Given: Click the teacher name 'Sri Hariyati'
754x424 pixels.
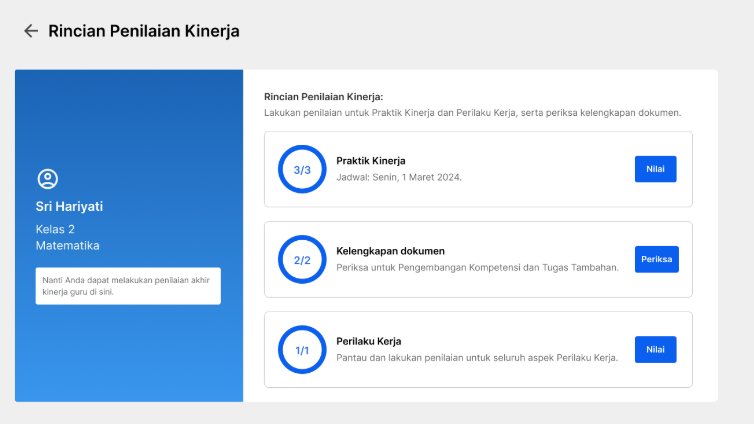Looking at the screenshot, I should pyautogui.click(x=69, y=206).
